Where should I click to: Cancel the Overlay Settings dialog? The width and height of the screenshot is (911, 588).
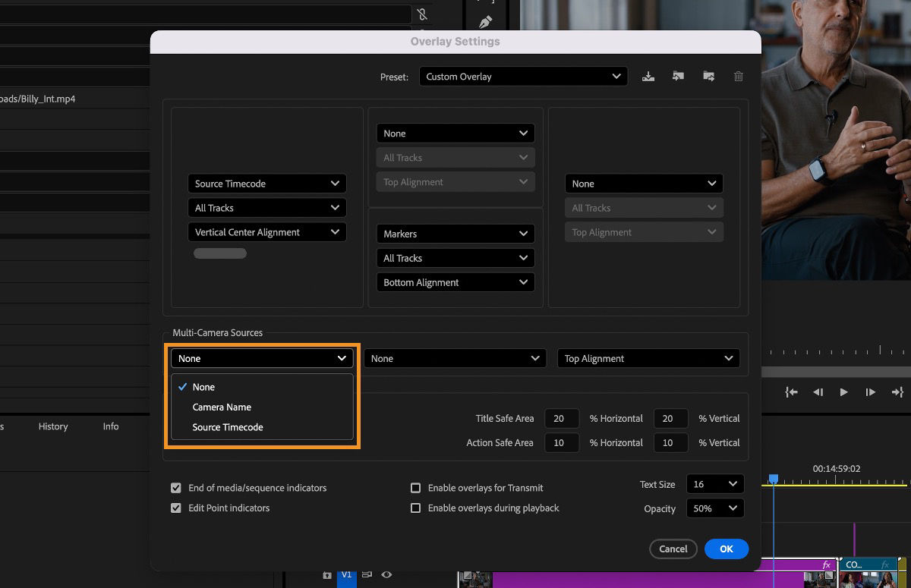coord(673,549)
